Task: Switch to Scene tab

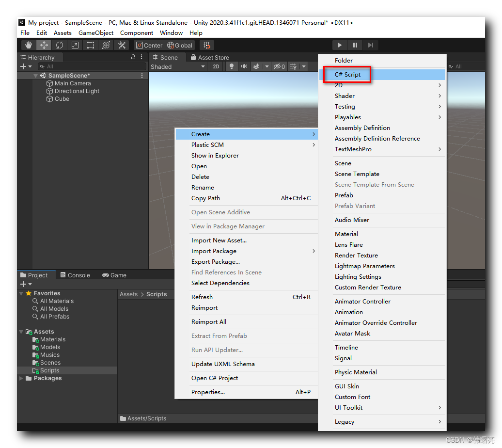Action: 165,57
